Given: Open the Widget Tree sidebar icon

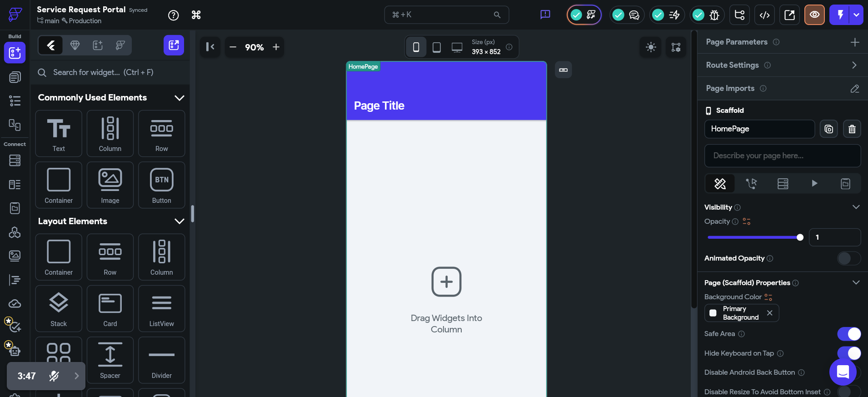Looking at the screenshot, I should [15, 101].
